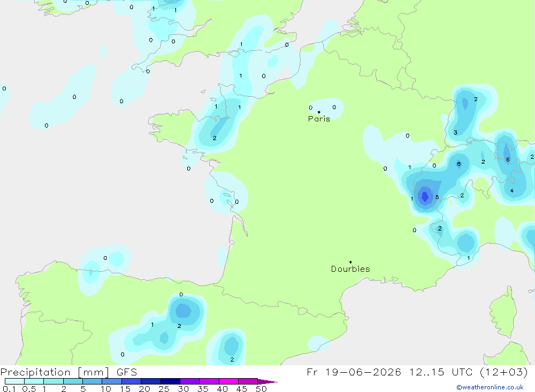Click the precipitation value '3' on the map
Viewport: 535px width, 392px height.
(455, 133)
